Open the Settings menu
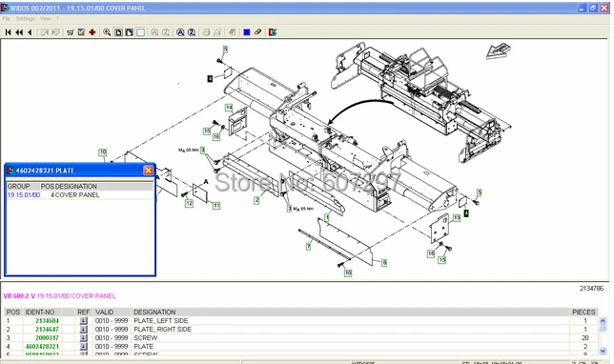 (x=25, y=18)
